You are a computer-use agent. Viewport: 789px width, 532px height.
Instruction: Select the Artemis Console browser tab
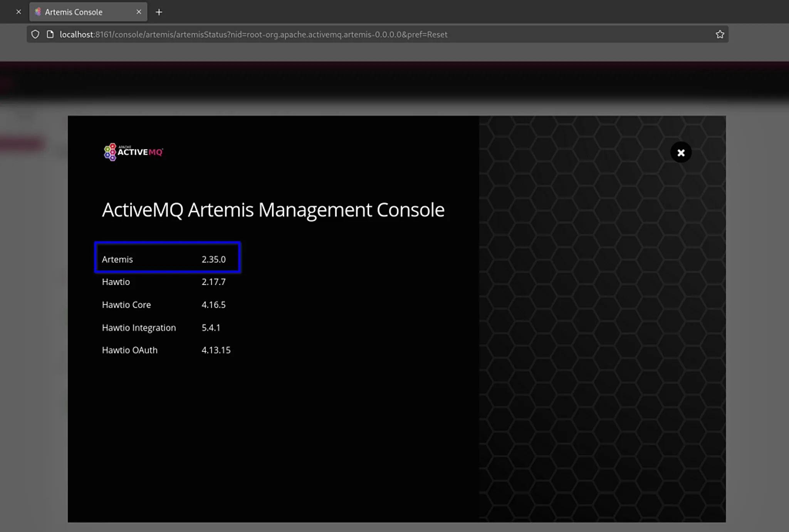(x=88, y=12)
